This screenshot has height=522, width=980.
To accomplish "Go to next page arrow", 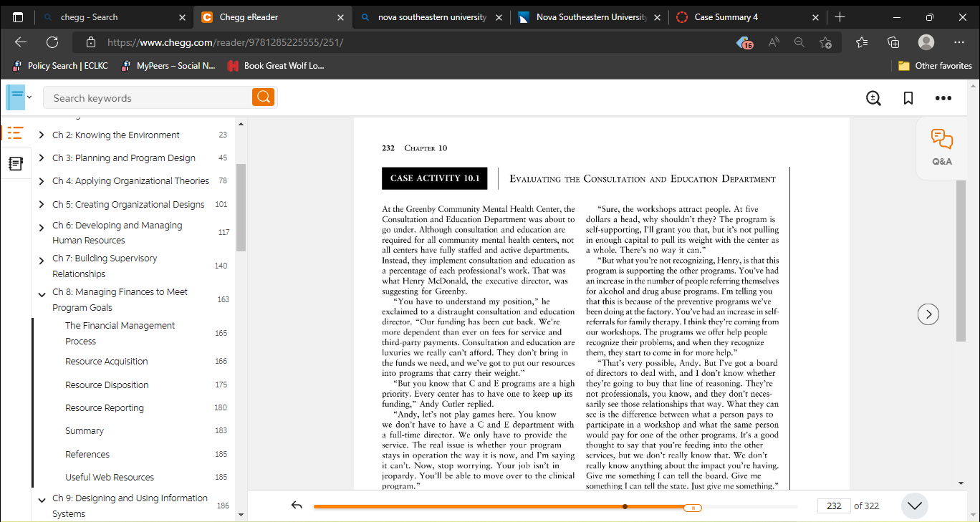I will tap(928, 314).
